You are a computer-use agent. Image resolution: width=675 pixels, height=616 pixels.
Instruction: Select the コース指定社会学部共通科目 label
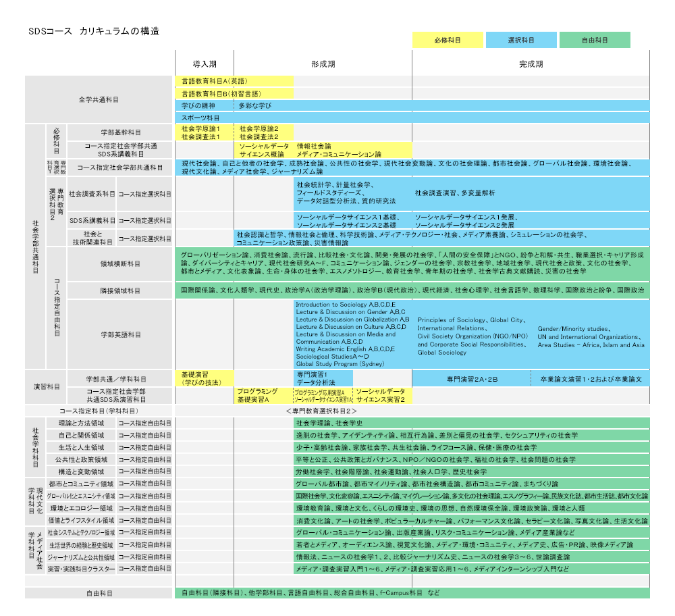click(x=120, y=168)
